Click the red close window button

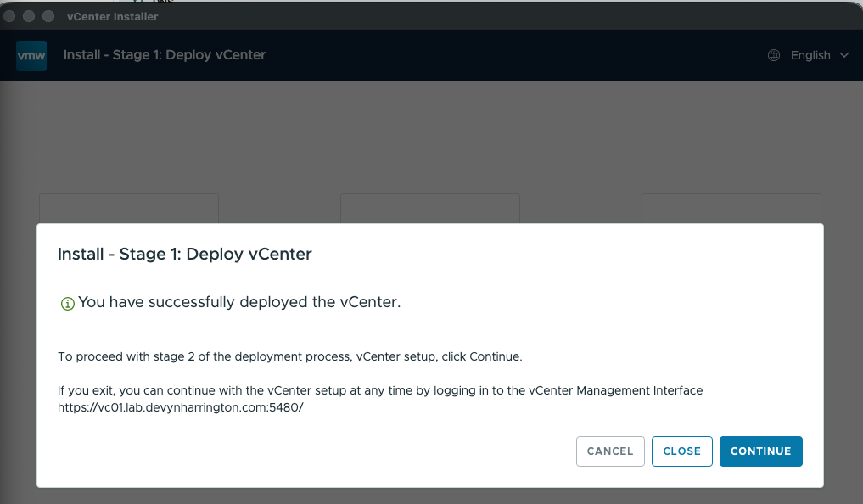pyautogui.click(x=9, y=16)
